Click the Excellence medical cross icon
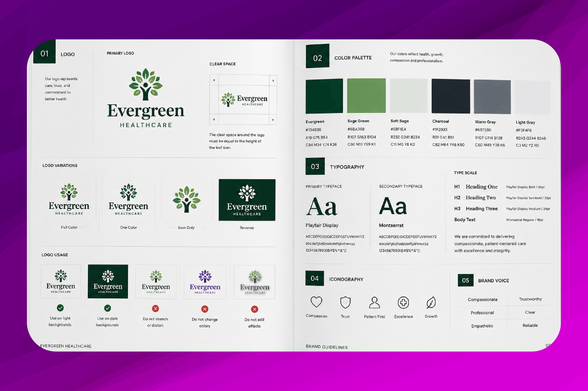Screen dimensions: 588x391 click(404, 302)
